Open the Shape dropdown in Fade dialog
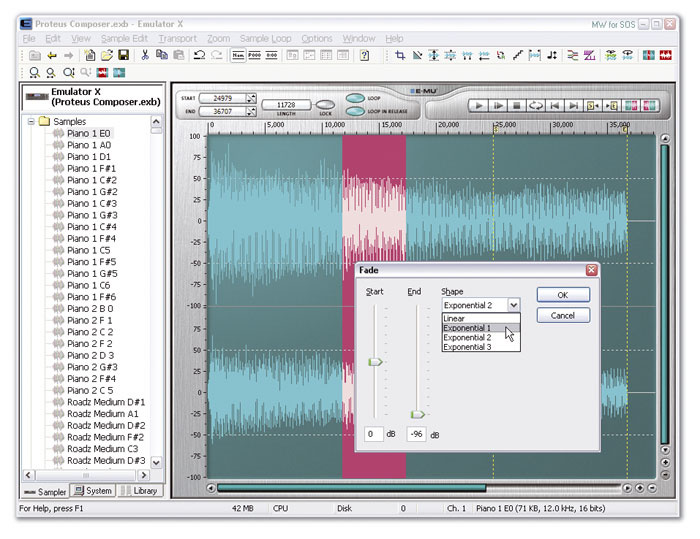700x539 pixels. click(514, 305)
